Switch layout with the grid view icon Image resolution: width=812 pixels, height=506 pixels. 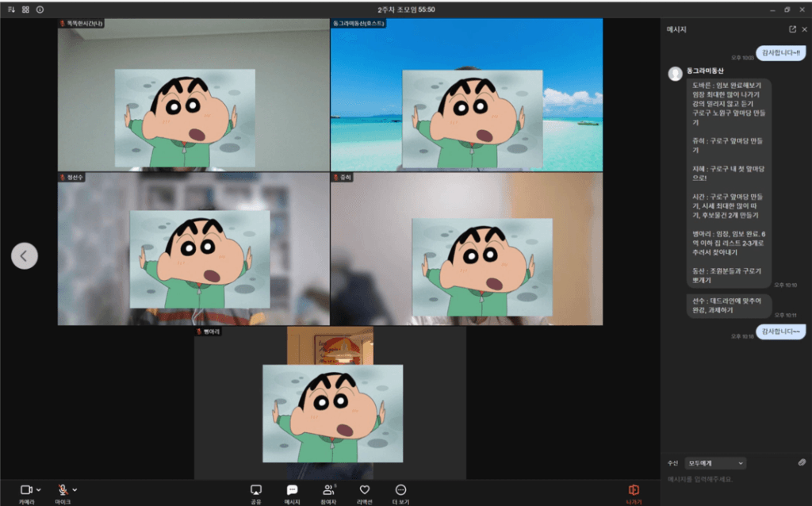(x=25, y=10)
